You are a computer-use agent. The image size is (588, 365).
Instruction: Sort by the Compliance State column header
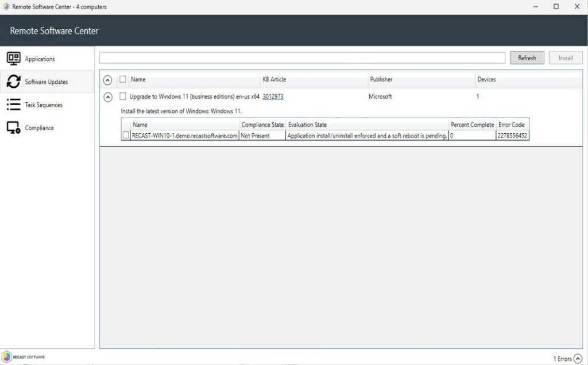[x=262, y=125]
